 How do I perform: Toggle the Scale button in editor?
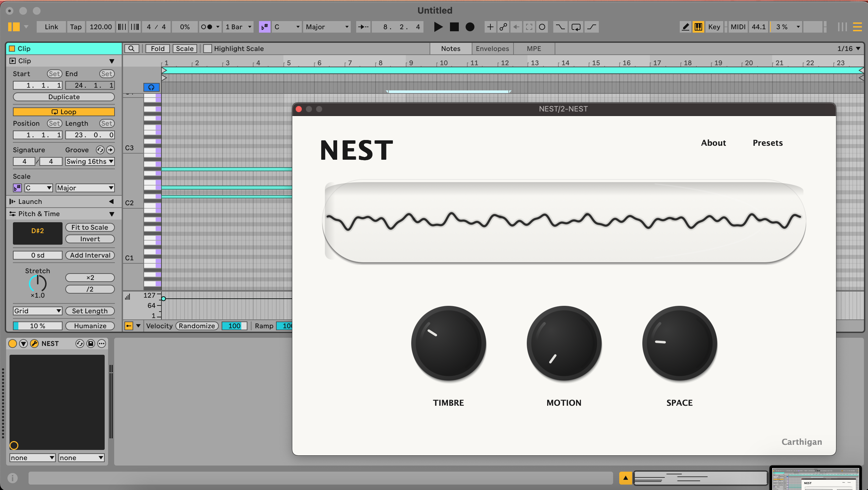(x=185, y=49)
